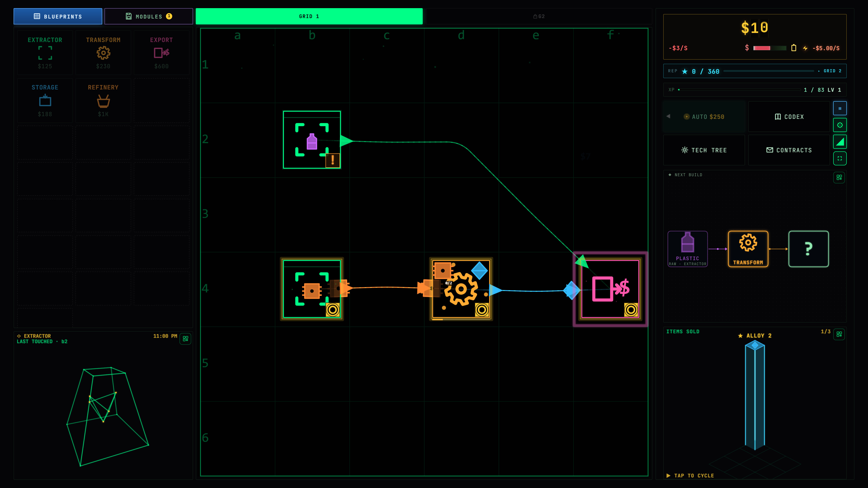Screen dimensions: 868x488
Task: Select the Refinery blueprint
Action: (103, 100)
